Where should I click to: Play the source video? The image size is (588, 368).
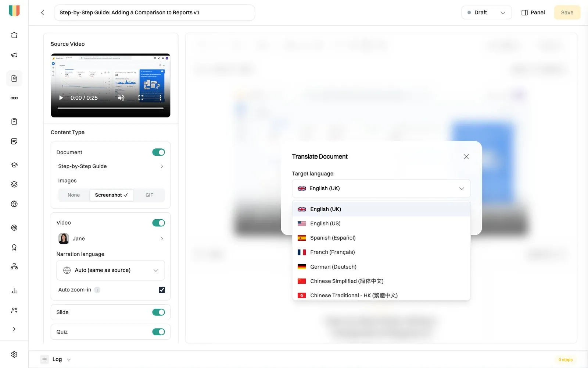pos(61,98)
